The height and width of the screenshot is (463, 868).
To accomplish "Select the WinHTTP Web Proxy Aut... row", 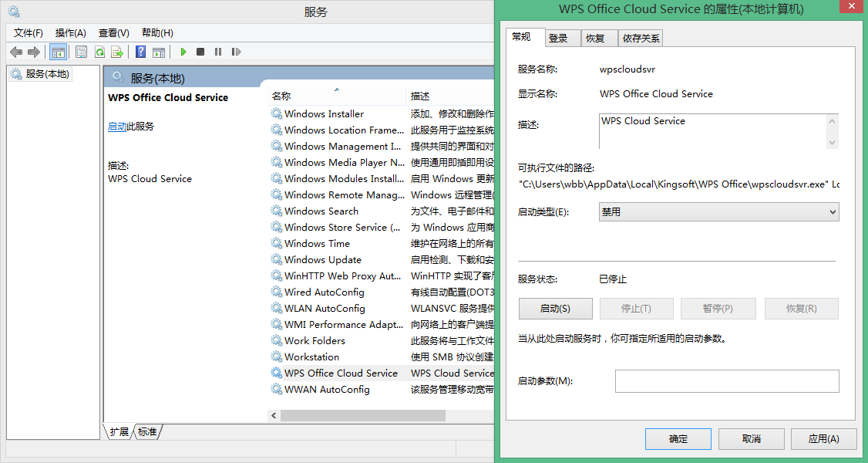I will point(382,275).
